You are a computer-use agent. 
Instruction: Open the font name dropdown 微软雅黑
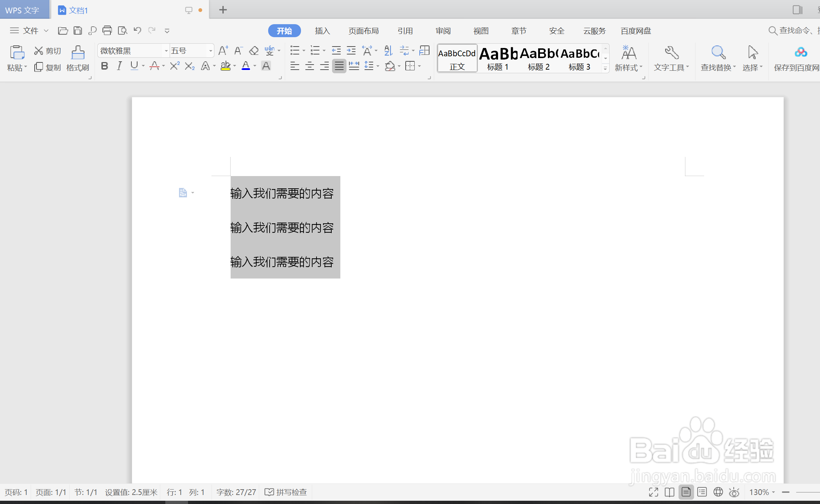pos(166,51)
